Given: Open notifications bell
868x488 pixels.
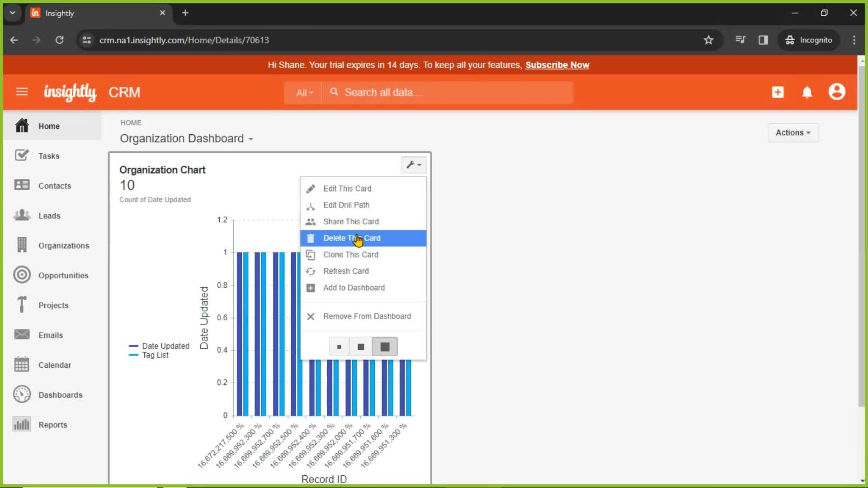Looking at the screenshot, I should tap(807, 92).
